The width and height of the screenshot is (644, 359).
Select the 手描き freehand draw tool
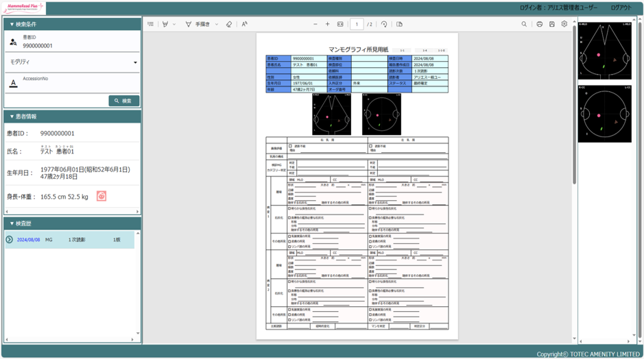198,24
